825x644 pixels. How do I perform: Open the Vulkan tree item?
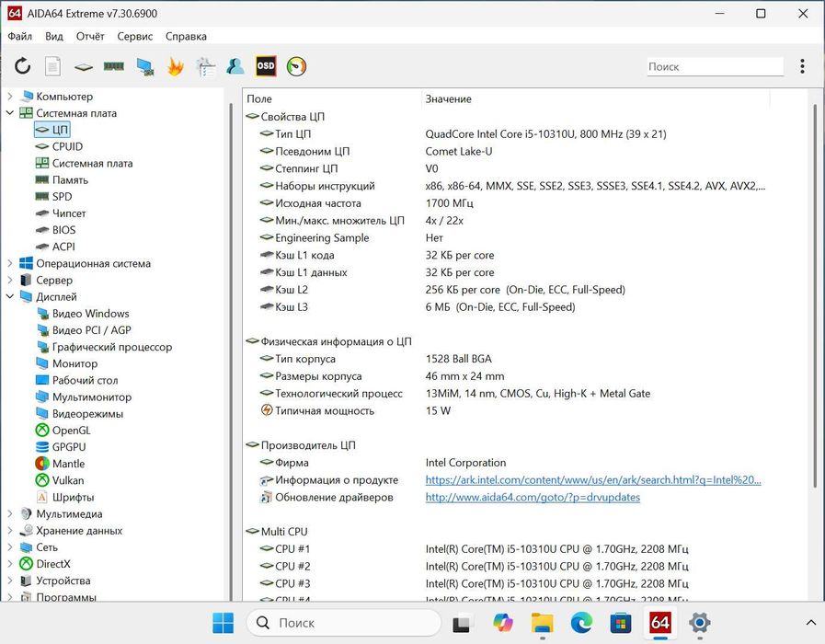click(60, 480)
